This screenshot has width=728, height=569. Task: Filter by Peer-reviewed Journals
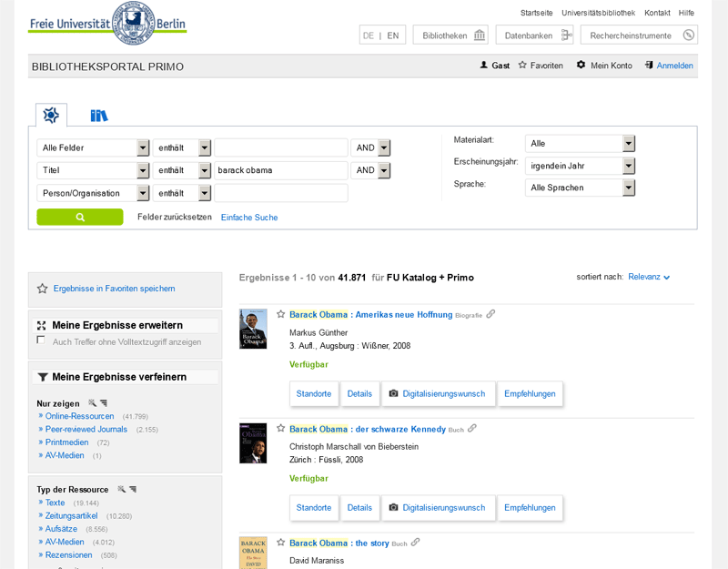pyautogui.click(x=86, y=429)
